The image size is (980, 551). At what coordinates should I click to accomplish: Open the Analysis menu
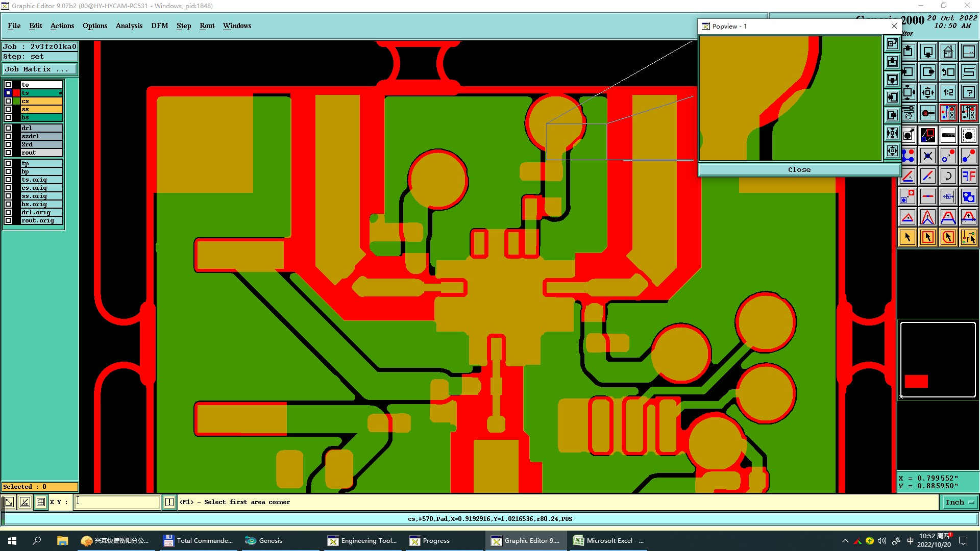tap(129, 26)
